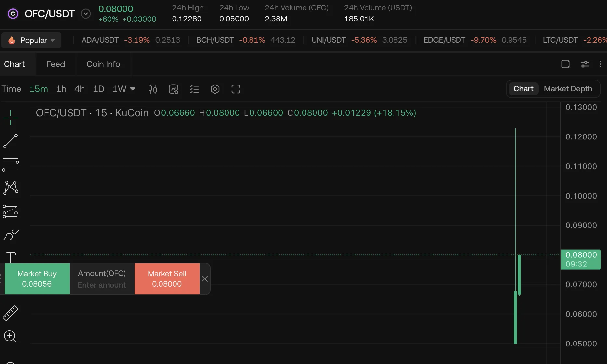Viewport: 607px width, 364px height.
Task: Close the quick market order panel
Action: coord(205,279)
